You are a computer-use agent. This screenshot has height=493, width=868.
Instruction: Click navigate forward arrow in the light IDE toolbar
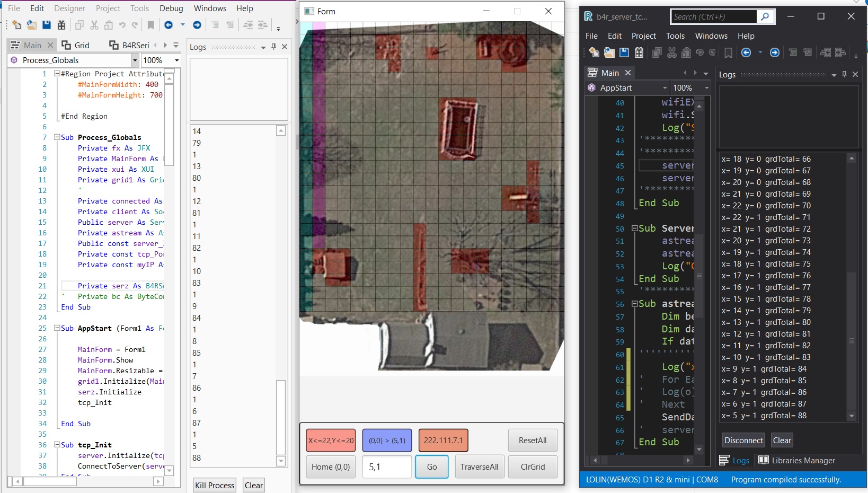click(x=197, y=25)
